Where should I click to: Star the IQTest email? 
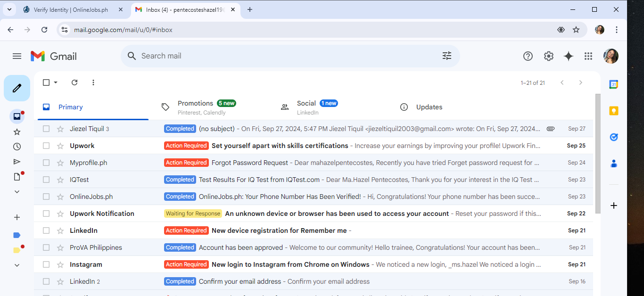[x=60, y=180]
